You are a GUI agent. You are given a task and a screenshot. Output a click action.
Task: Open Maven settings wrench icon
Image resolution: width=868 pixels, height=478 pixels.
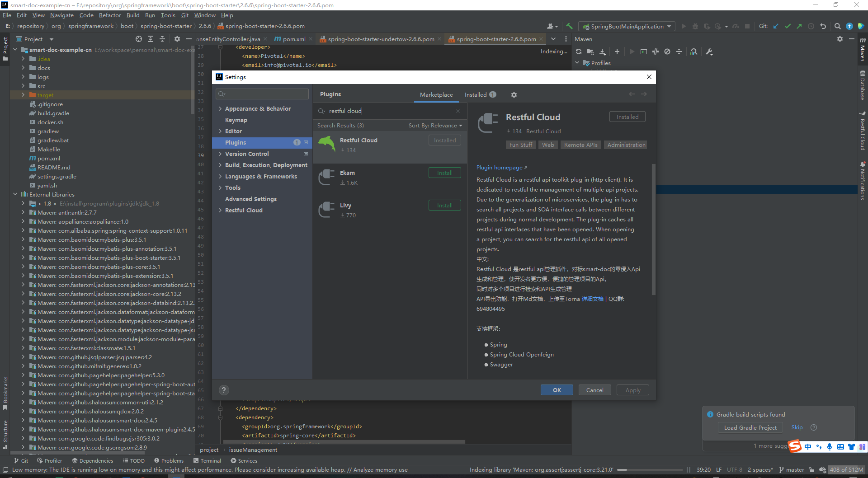(709, 52)
